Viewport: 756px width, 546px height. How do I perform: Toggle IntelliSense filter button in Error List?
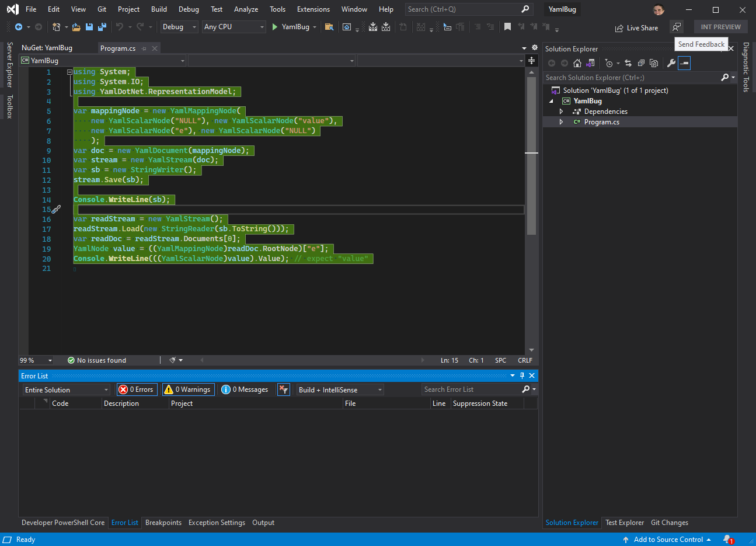click(x=283, y=389)
